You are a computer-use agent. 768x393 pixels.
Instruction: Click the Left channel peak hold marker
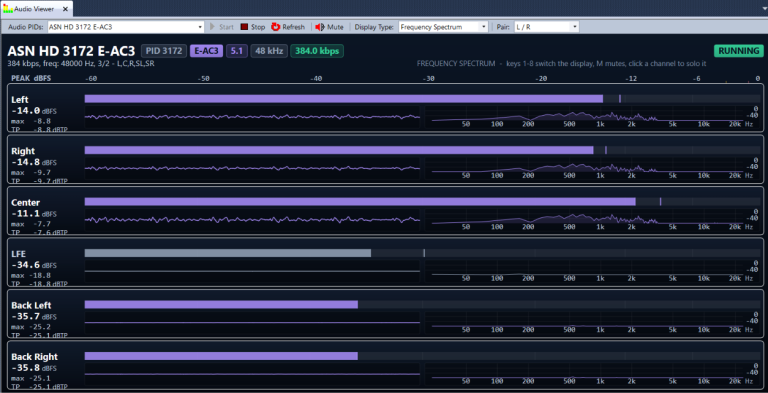pyautogui.click(x=620, y=99)
